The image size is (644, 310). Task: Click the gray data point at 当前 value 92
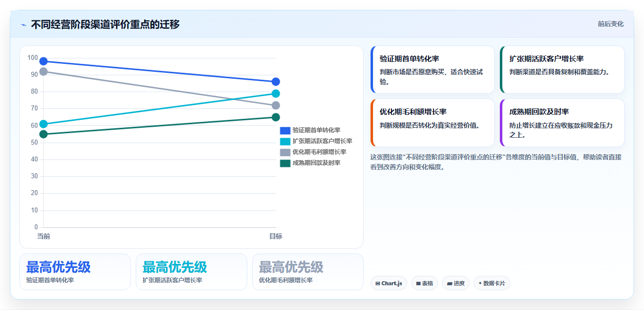click(44, 71)
